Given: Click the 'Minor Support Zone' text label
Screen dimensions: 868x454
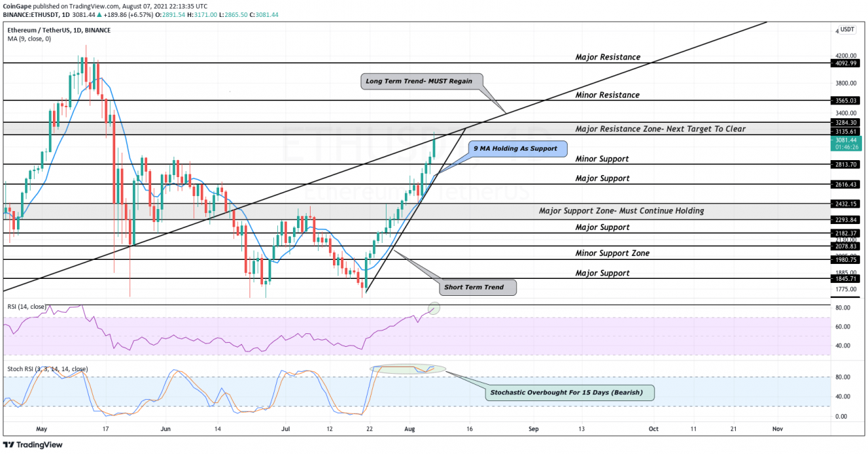Looking at the screenshot, I should [612, 253].
